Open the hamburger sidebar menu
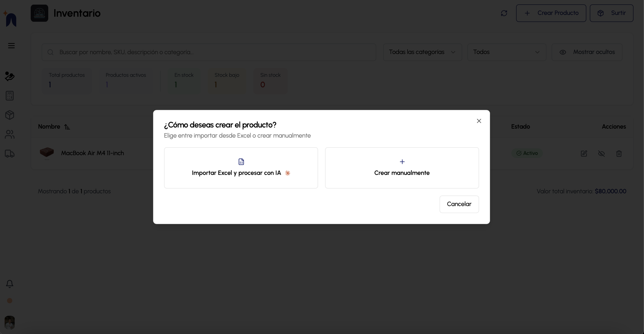The height and width of the screenshot is (334, 644). coord(11,45)
